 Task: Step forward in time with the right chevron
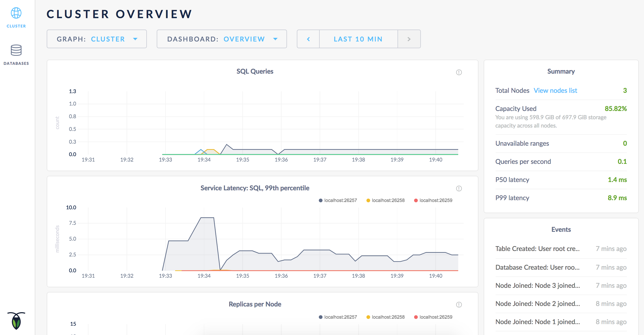click(409, 39)
